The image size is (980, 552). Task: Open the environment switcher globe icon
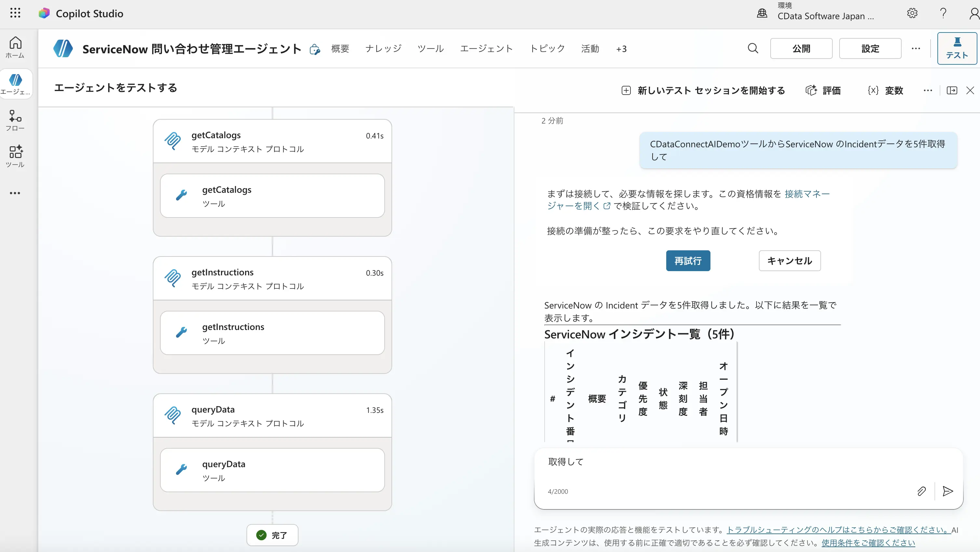click(762, 13)
